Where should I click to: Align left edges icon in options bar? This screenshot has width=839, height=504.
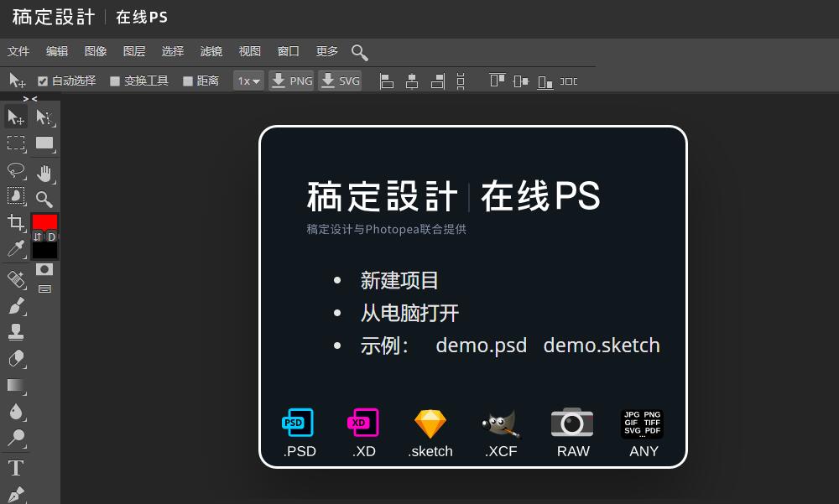coord(386,81)
